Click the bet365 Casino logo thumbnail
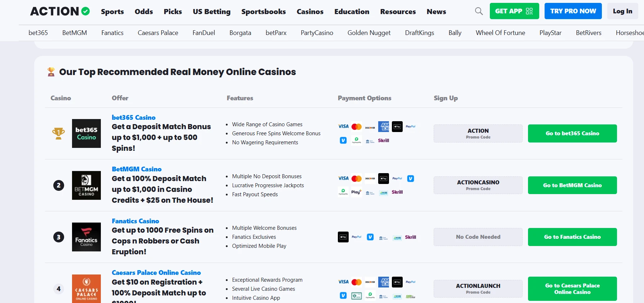The width and height of the screenshot is (644, 303). tap(86, 133)
